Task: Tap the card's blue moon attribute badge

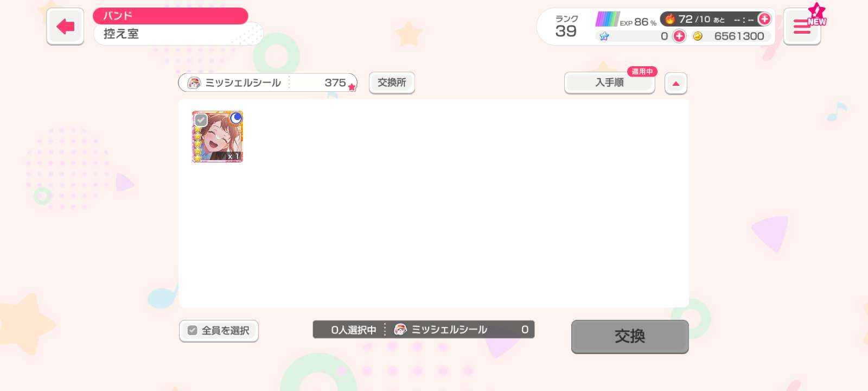Action: pos(236,118)
